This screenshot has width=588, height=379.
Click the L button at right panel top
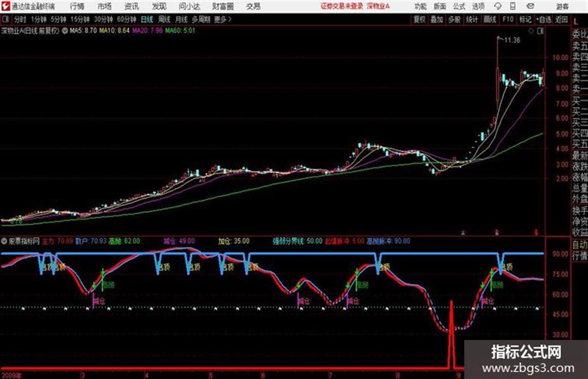(576, 21)
